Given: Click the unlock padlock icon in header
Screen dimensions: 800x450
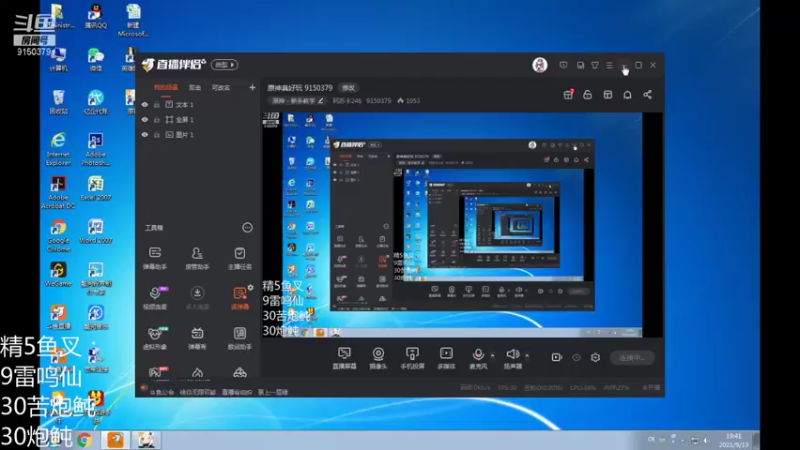Looking at the screenshot, I should [588, 95].
